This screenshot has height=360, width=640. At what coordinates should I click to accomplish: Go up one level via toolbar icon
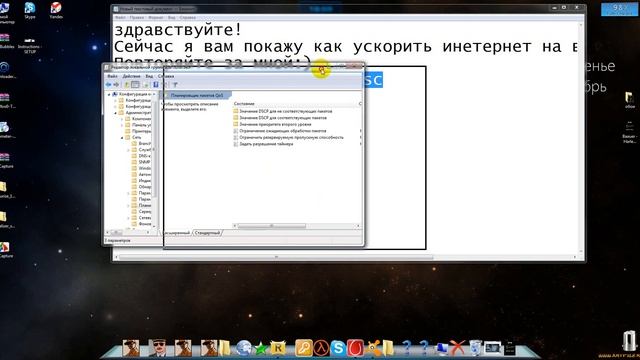[127, 84]
